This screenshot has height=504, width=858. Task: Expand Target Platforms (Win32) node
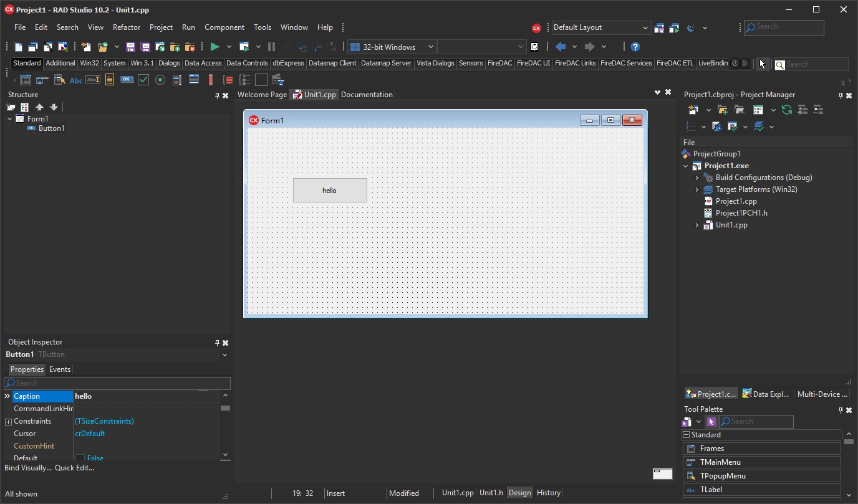[697, 189]
